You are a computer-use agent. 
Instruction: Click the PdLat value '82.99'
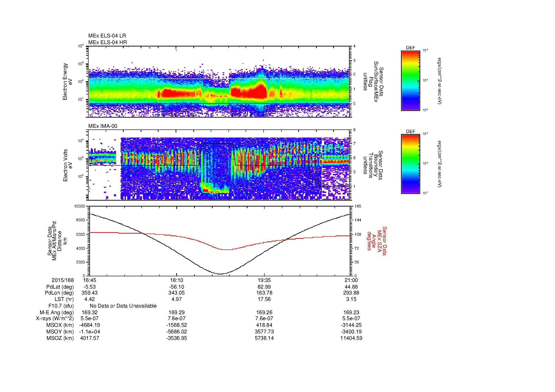coord(264,287)
